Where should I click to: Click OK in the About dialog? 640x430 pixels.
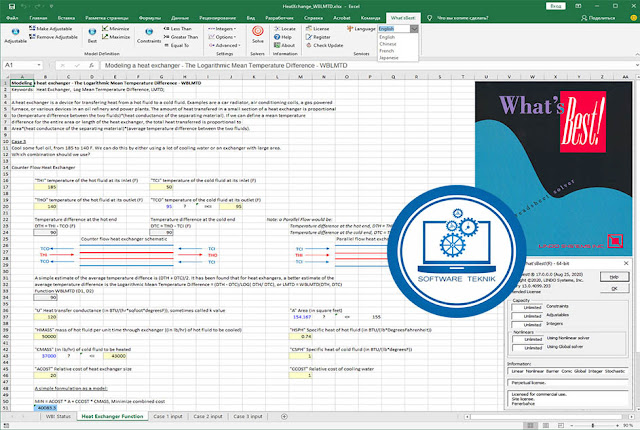pos(614,288)
